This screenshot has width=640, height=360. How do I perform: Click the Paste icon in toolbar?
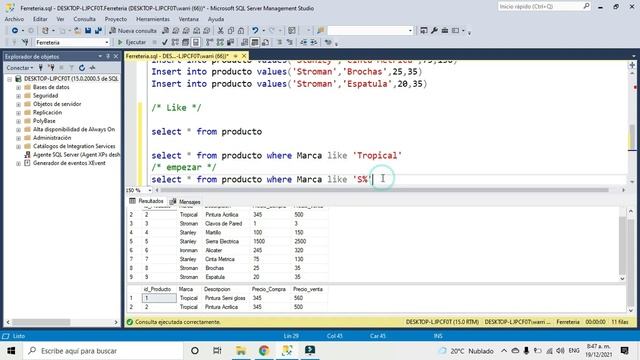(241, 31)
